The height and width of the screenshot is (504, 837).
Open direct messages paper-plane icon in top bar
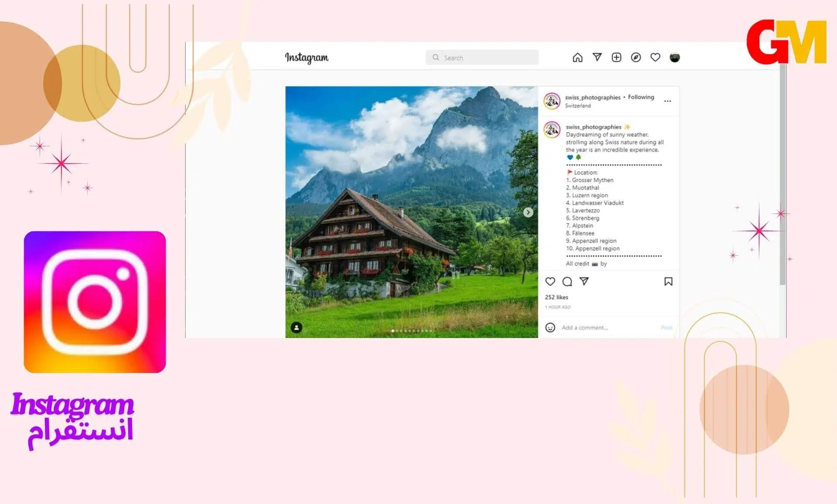click(x=597, y=57)
